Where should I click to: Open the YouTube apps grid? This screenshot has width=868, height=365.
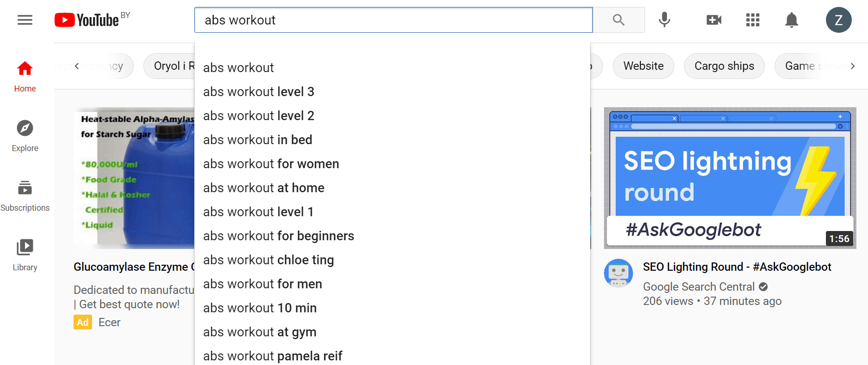[x=753, y=20]
